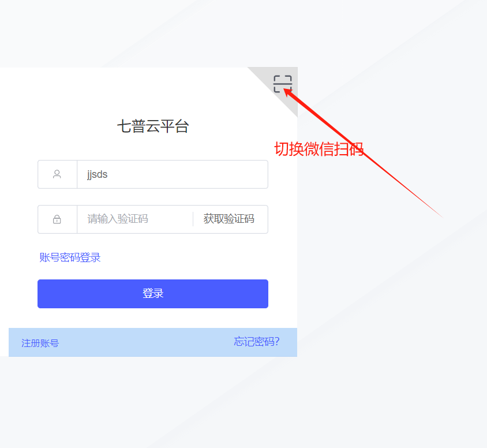Switch to 账号密码登录 mode
This screenshot has width=487, height=448.
(70, 257)
